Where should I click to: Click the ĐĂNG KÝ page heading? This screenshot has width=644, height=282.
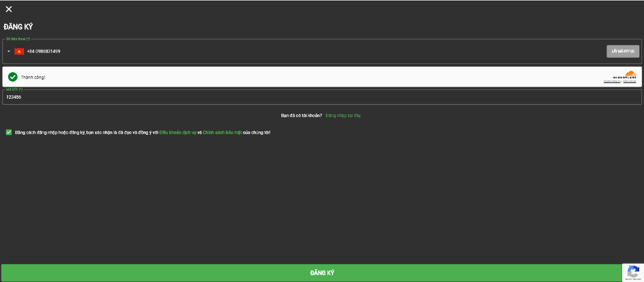pos(18,27)
